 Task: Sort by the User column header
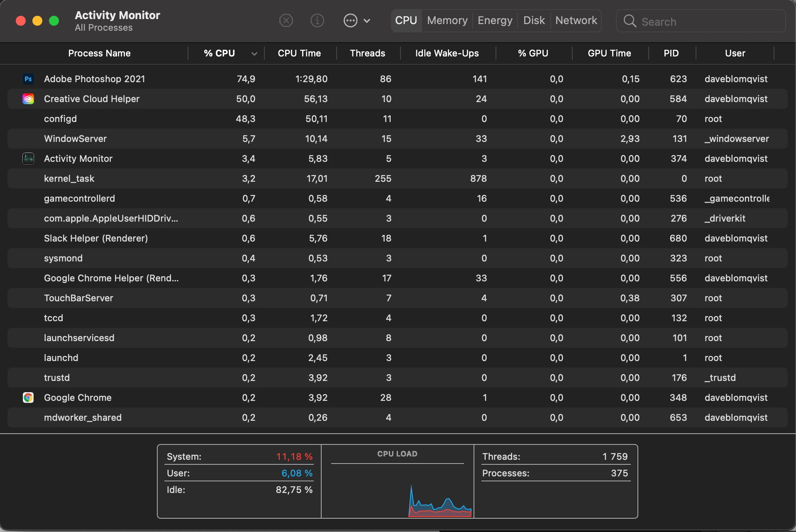pyautogui.click(x=735, y=53)
